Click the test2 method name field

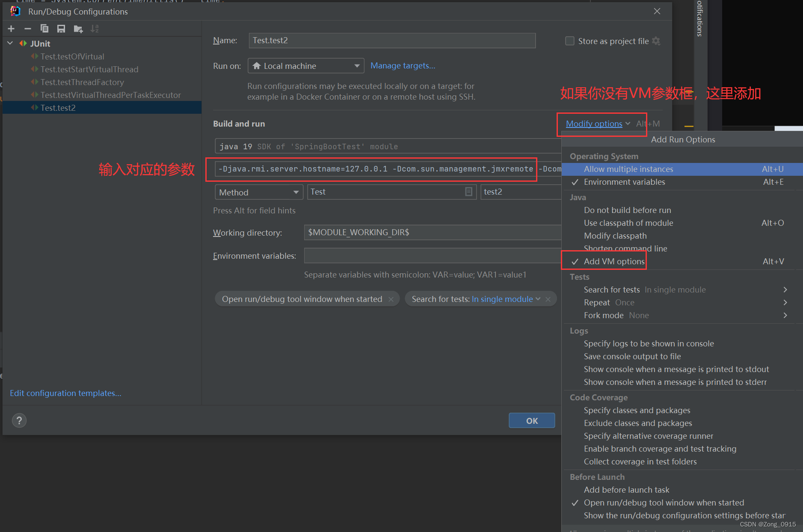tap(521, 192)
